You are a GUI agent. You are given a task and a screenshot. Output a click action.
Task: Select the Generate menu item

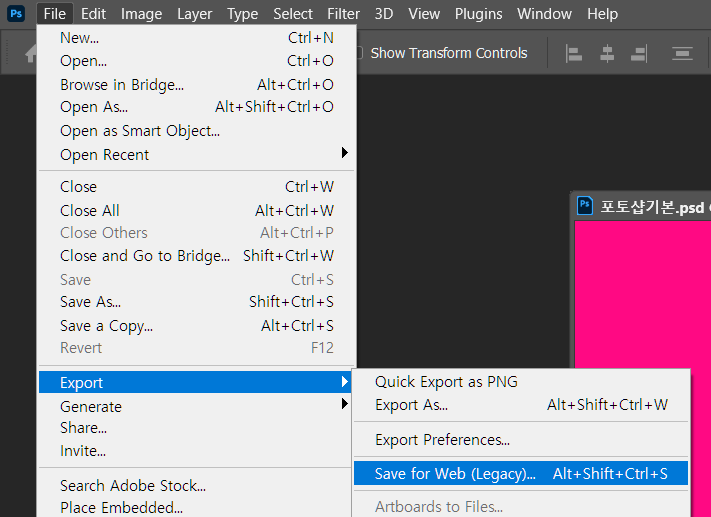(196, 406)
